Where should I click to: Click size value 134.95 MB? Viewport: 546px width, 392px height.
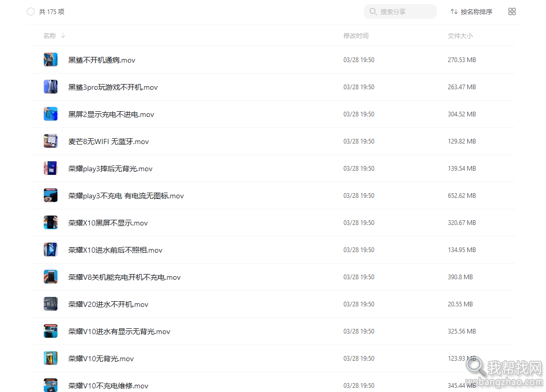click(x=462, y=250)
